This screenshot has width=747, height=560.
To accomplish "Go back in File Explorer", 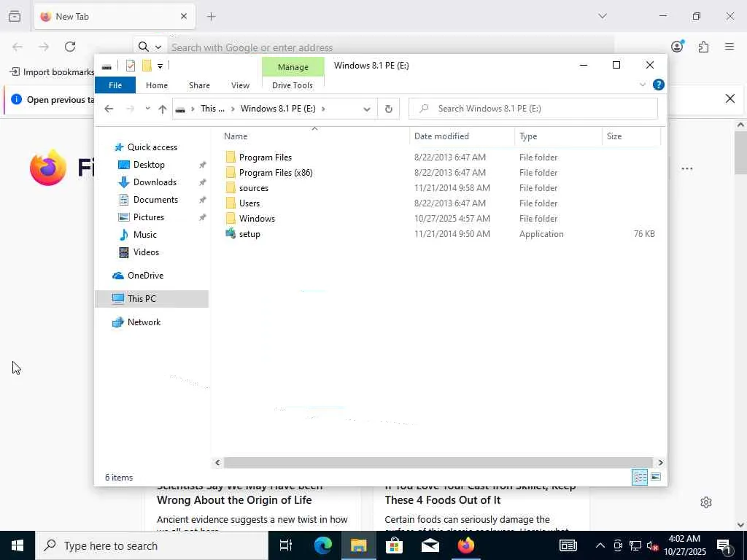I will pos(109,109).
